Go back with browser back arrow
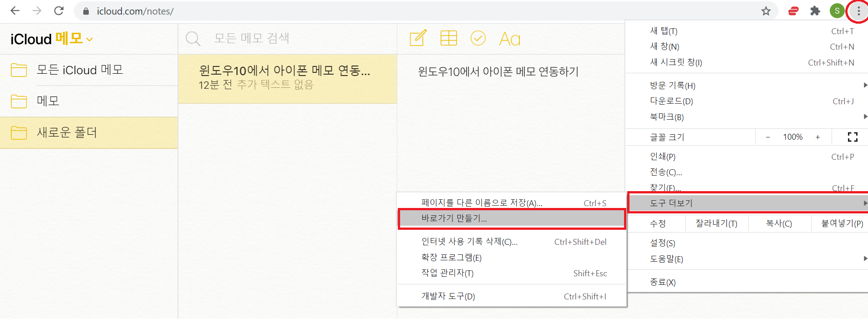The width and height of the screenshot is (868, 324). point(15,11)
